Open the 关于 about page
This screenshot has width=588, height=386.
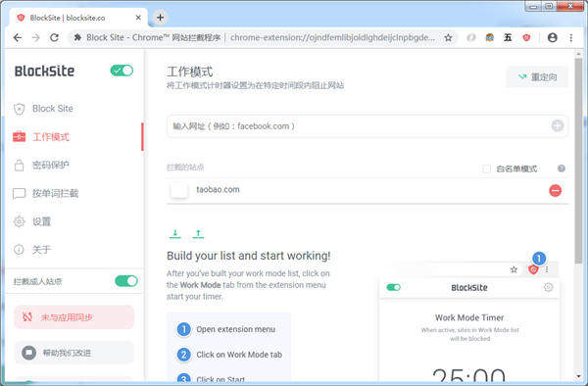pos(41,250)
